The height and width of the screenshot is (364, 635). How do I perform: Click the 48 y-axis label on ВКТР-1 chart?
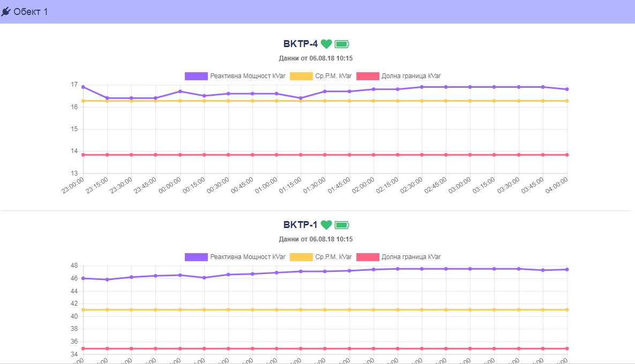(74, 266)
